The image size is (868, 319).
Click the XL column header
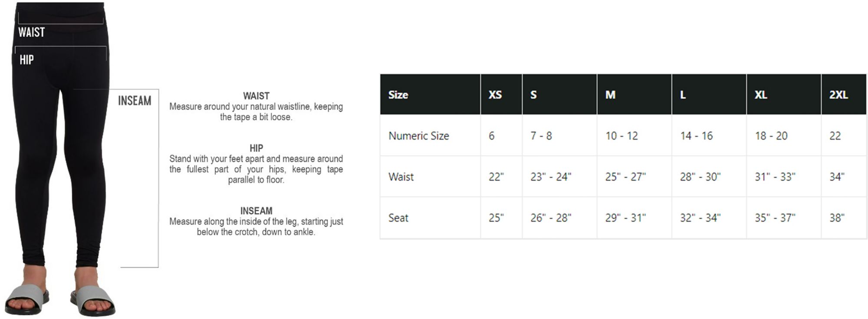760,95
